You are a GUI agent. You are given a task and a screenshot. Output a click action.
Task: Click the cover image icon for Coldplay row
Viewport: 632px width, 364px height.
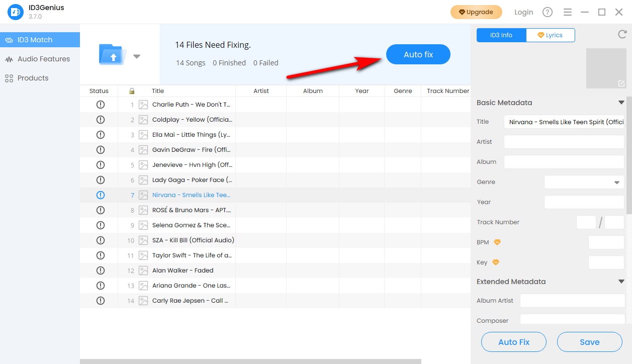point(143,120)
